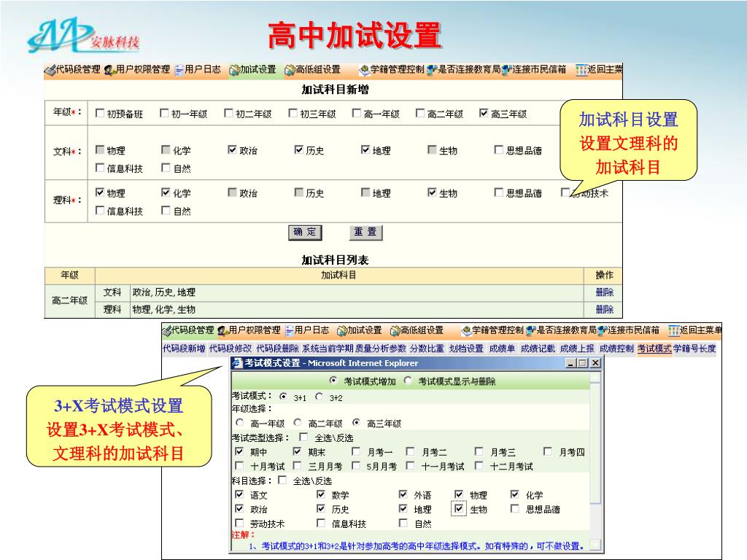Click 用户日志 icon in the 加试科目新增 page toolbar

(179, 70)
